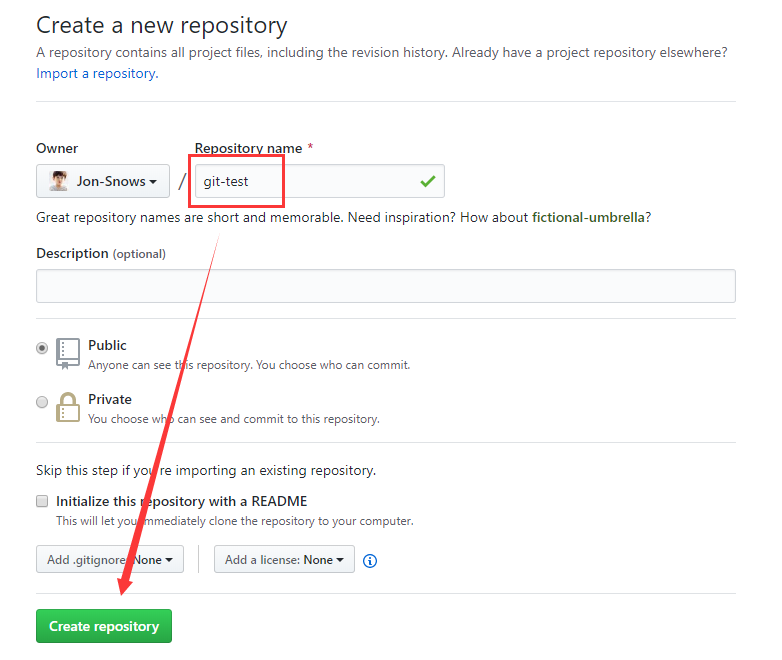Click the Jon-Snows owner avatar image
This screenshot has height=660, width=782.
coord(59,182)
